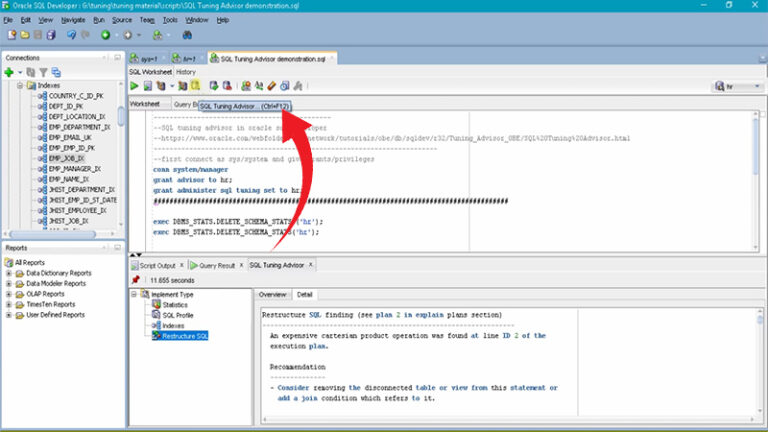Viewport: 768px width, 432px height.
Task: Select SQL Profile tree item
Action: [178, 315]
